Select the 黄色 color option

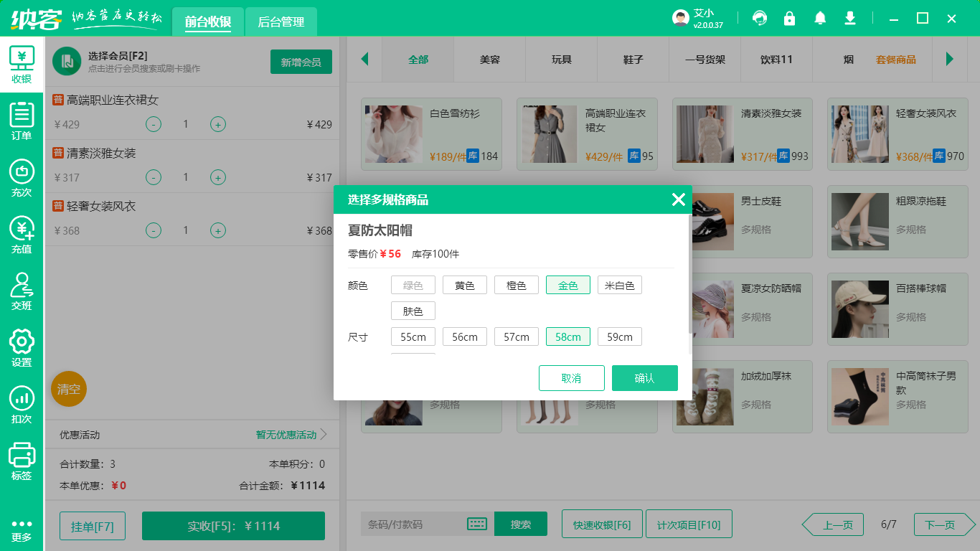tap(465, 286)
